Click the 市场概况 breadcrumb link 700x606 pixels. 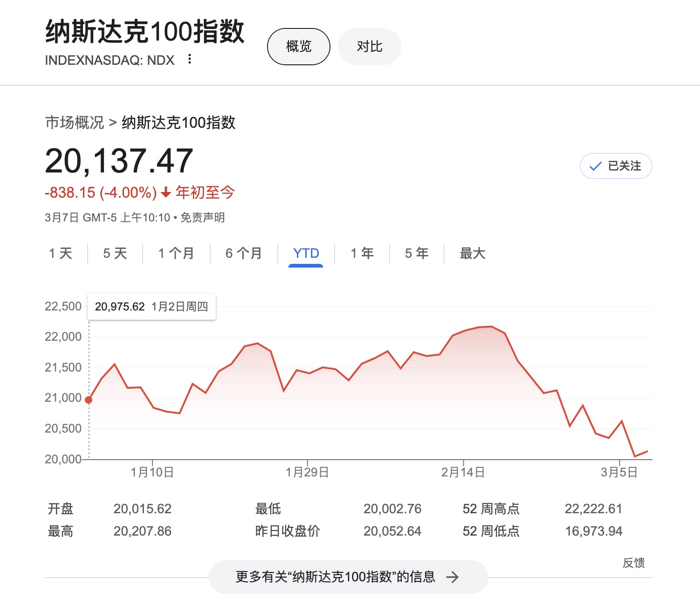pyautogui.click(x=75, y=123)
